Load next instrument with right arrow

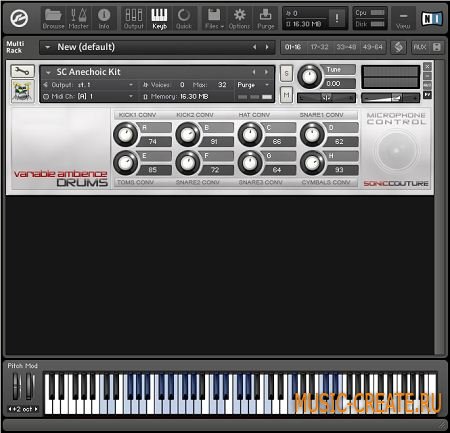266,72
